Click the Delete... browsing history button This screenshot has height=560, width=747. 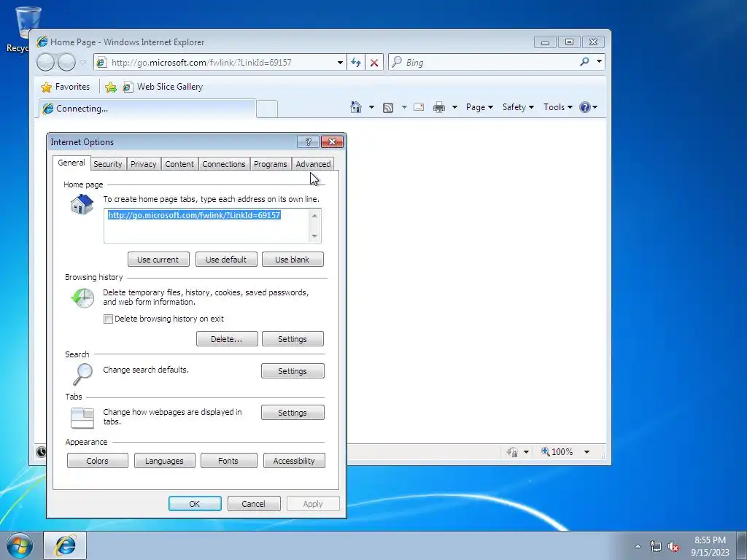click(227, 339)
